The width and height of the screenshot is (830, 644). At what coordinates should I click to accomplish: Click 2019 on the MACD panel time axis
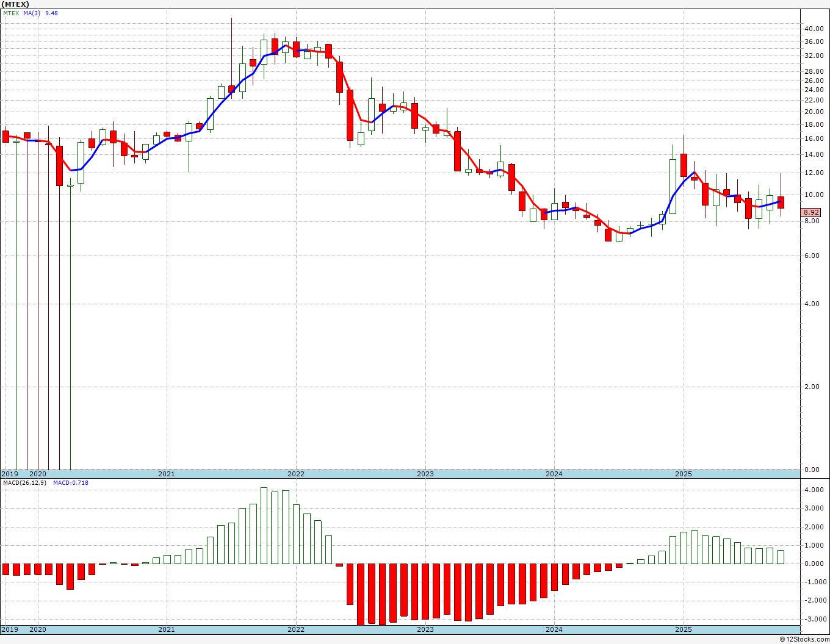coord(9,629)
